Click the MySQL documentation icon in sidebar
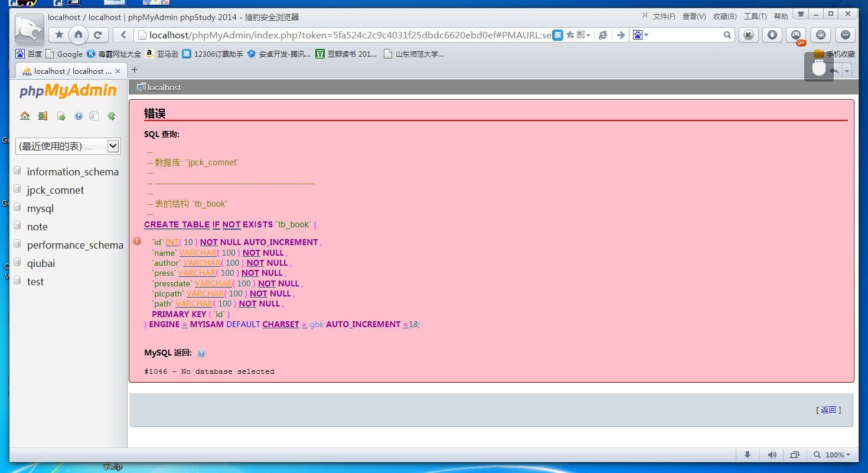The image size is (868, 473). [94, 116]
